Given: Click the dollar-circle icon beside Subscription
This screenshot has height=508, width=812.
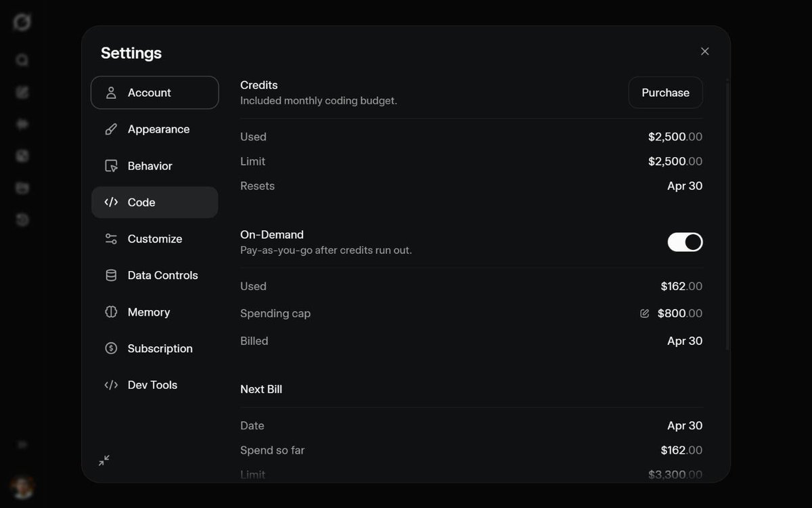Looking at the screenshot, I should click(111, 349).
